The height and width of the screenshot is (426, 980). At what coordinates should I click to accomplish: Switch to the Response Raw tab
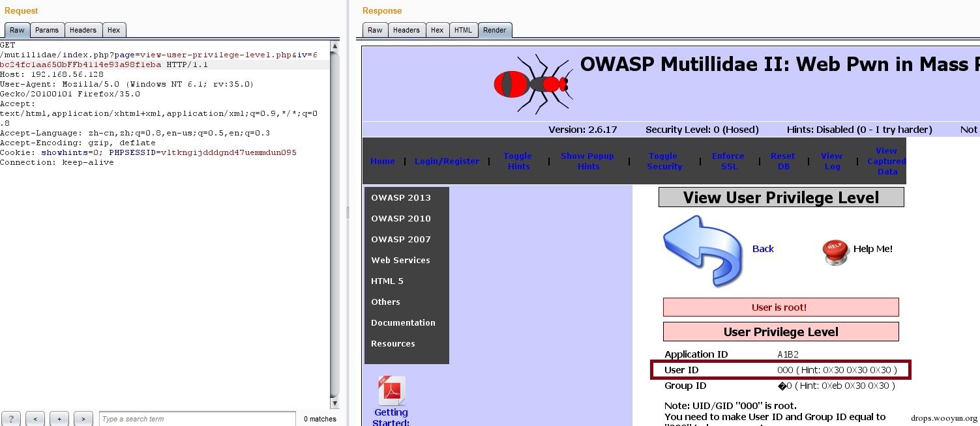click(x=375, y=30)
